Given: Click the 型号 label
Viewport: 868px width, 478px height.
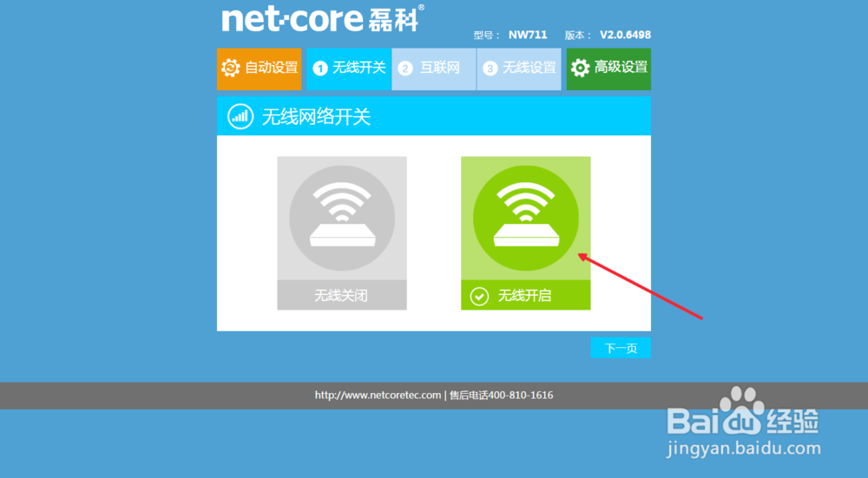Looking at the screenshot, I should (x=487, y=36).
